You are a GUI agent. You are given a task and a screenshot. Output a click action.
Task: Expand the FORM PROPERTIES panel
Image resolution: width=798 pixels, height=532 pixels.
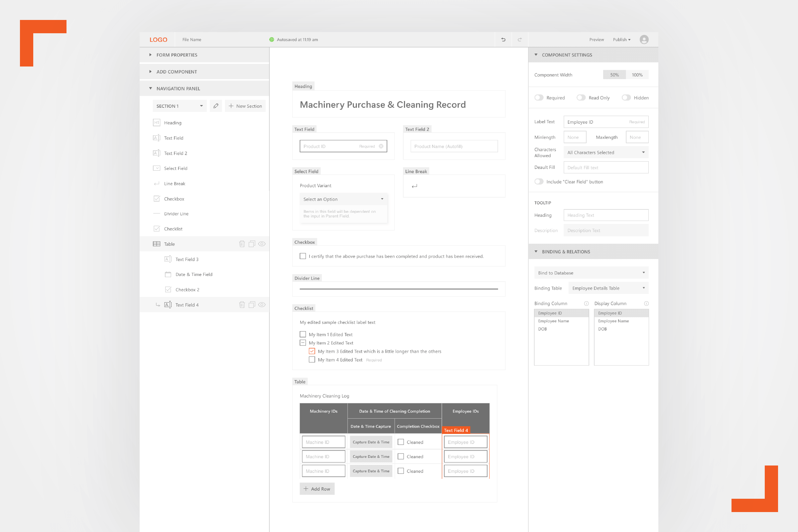[177, 55]
